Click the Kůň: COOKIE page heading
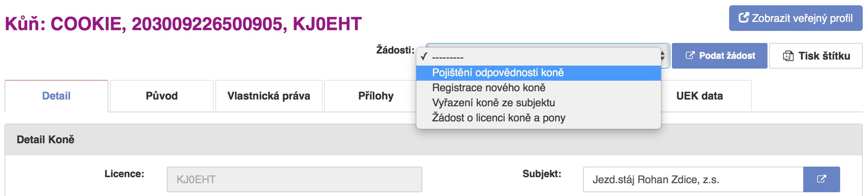This screenshot has height=196, width=868. pyautogui.click(x=183, y=24)
